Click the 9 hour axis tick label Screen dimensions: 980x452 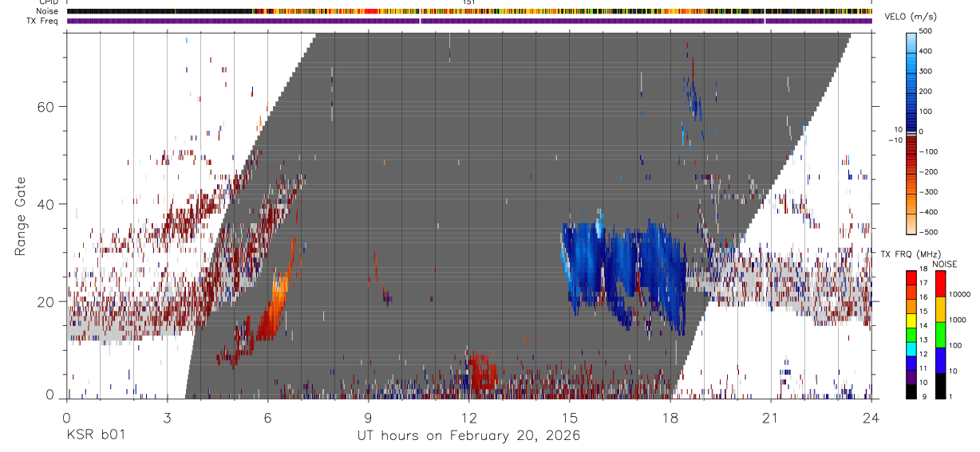[368, 417]
